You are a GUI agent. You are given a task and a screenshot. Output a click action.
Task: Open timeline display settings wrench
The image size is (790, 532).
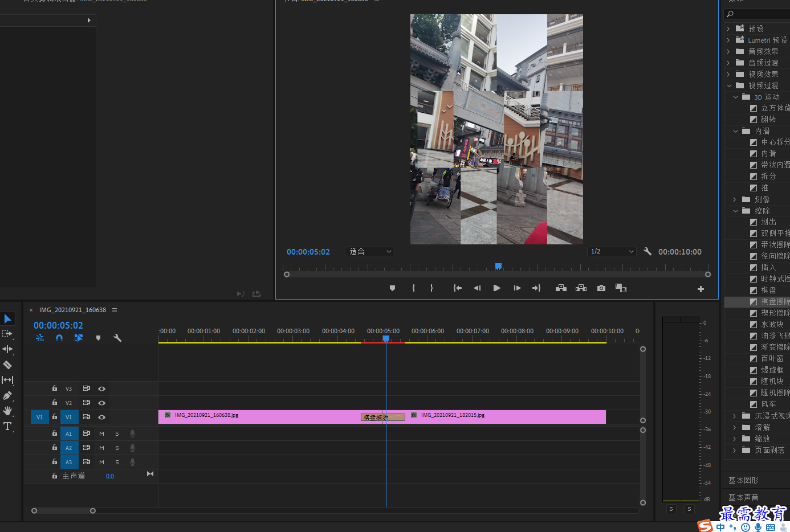[x=117, y=338]
